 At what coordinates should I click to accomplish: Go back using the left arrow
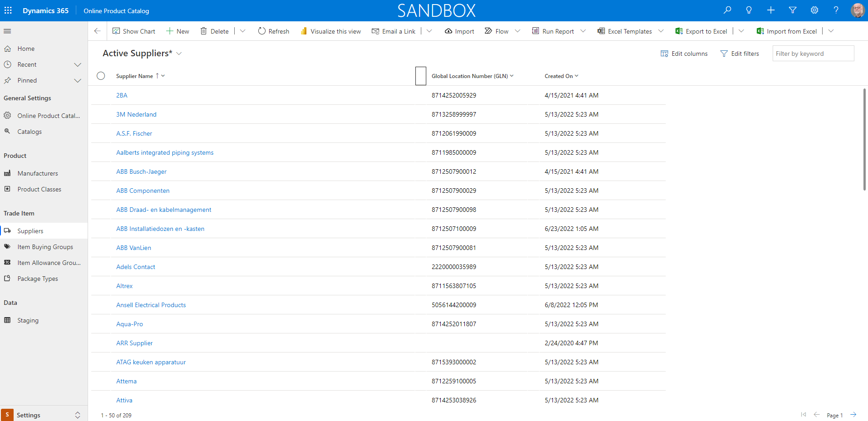tap(97, 31)
